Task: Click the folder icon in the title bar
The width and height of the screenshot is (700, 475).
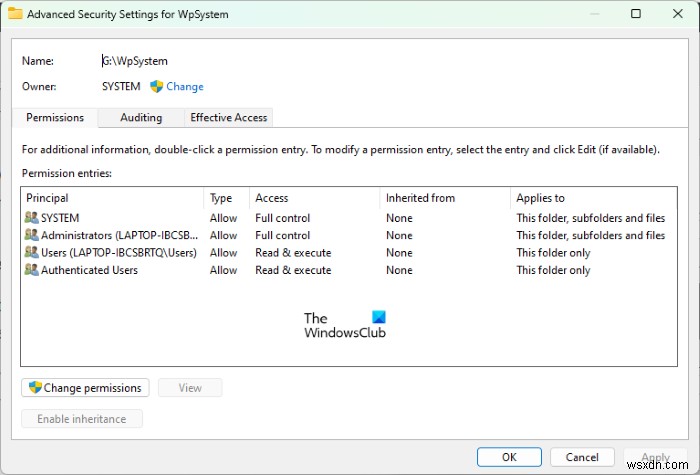Action: point(15,15)
